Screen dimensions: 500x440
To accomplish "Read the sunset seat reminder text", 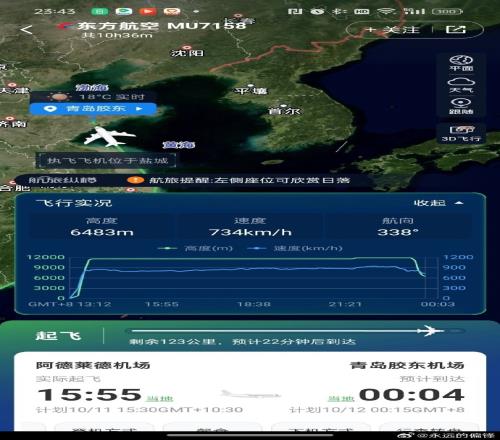I will point(249,180).
